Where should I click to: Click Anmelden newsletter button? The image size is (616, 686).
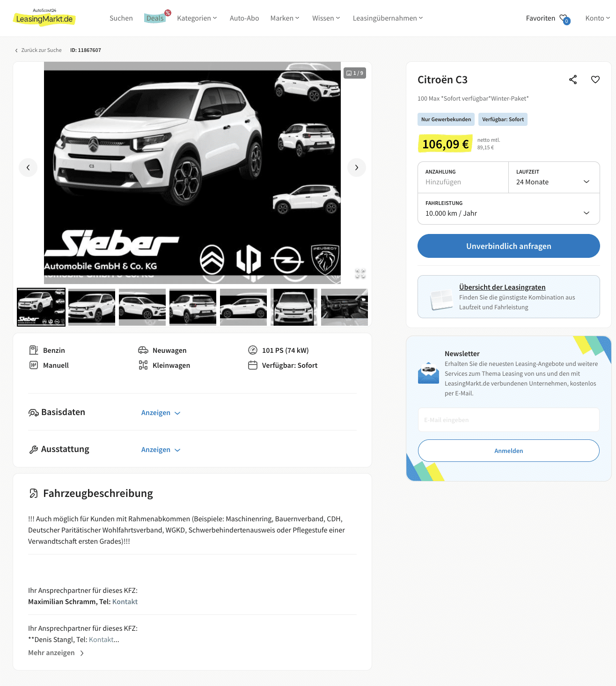point(509,451)
